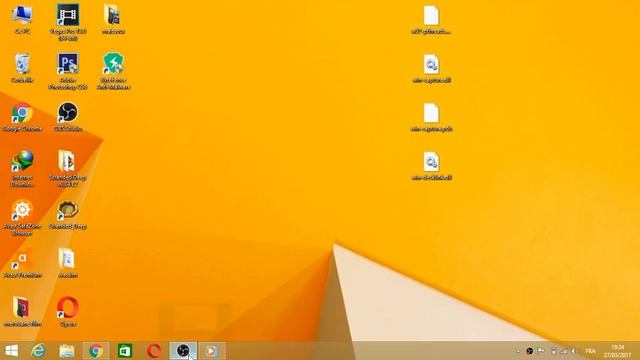Viewport: 640px width, 360px height.
Task: Switch to the OBS Studio taskbar button
Action: click(183, 351)
